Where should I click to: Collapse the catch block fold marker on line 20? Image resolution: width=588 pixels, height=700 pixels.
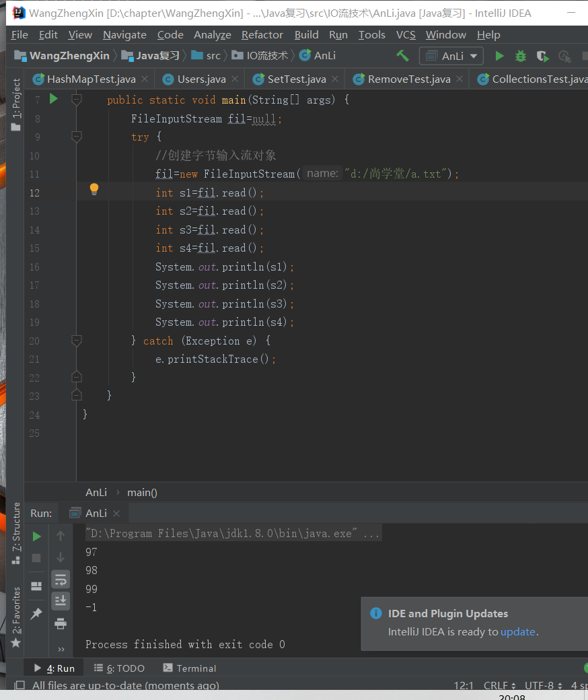(x=76, y=341)
